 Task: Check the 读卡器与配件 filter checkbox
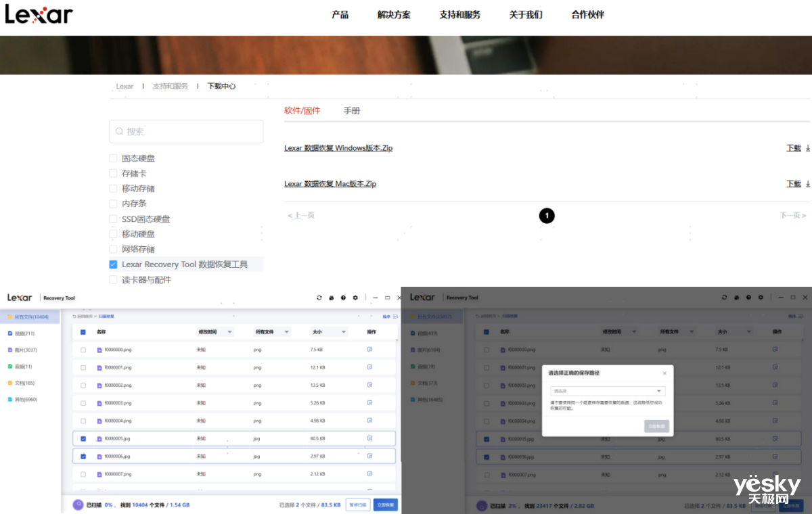pyautogui.click(x=114, y=280)
